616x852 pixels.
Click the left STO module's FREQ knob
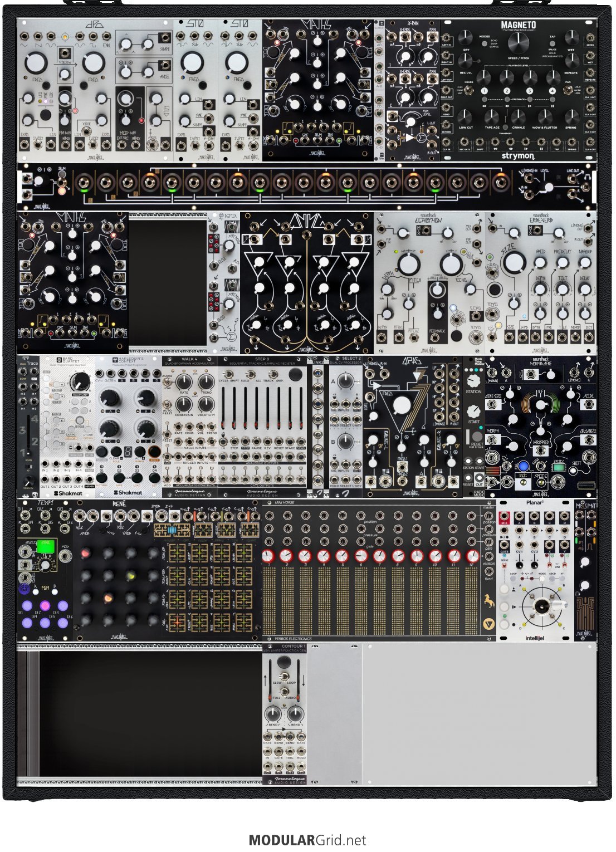click(191, 63)
